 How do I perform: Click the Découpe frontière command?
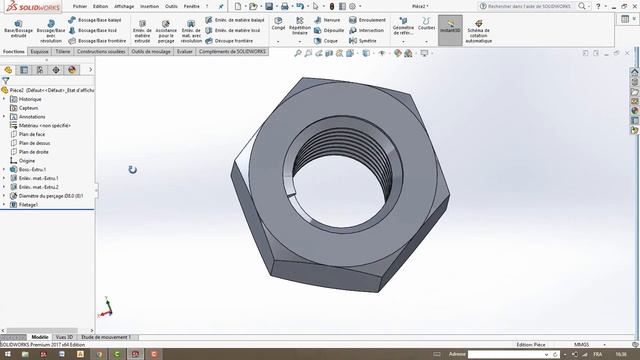[x=229, y=41]
